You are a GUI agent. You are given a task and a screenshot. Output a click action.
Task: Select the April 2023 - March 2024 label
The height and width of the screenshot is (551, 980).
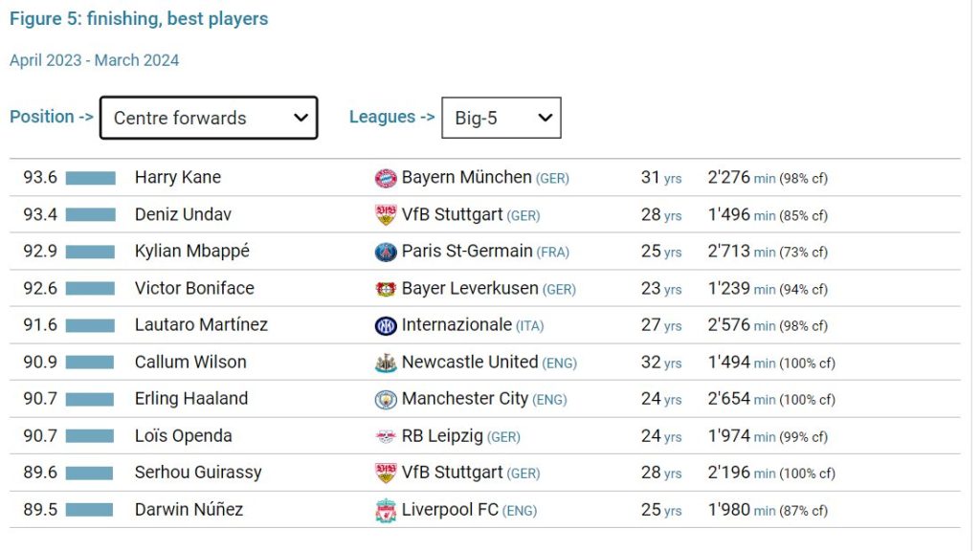(x=94, y=59)
